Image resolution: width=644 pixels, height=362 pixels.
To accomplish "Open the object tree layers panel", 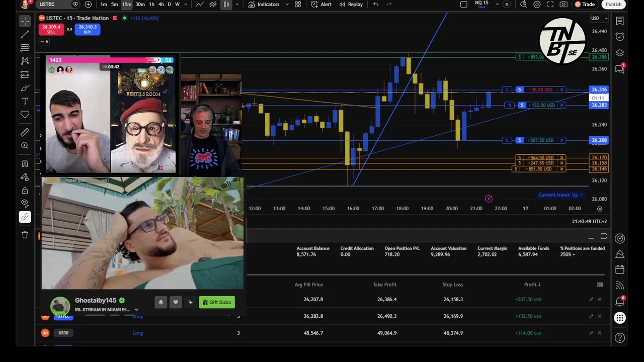I will (620, 53).
